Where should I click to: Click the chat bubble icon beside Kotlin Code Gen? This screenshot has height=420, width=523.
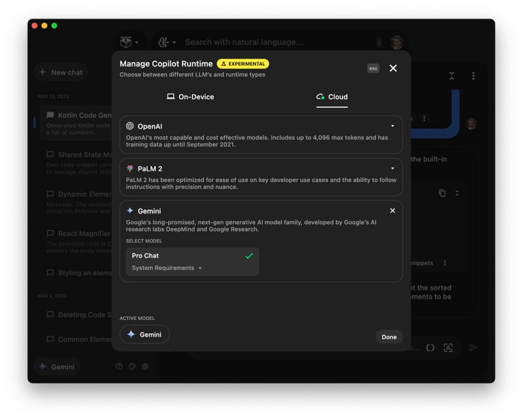coord(50,116)
